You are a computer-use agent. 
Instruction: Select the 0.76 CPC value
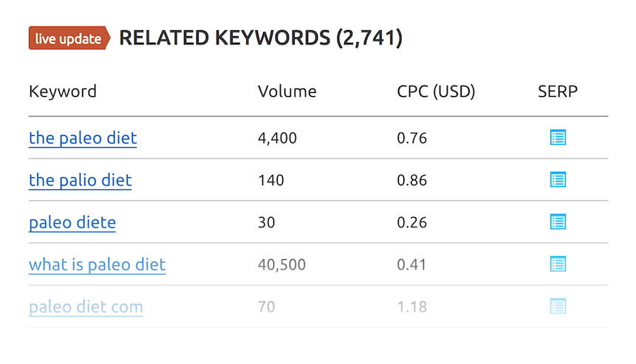point(411,138)
